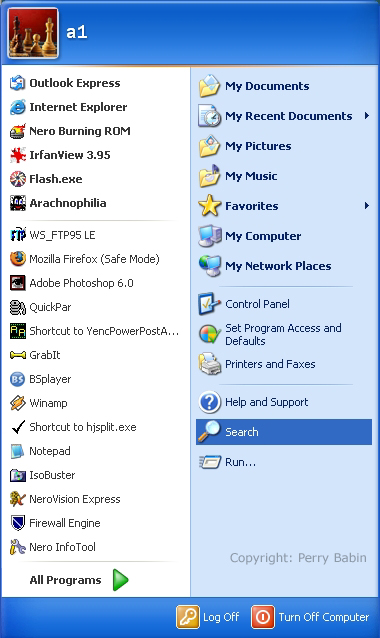Click the Log Off button

(207, 617)
